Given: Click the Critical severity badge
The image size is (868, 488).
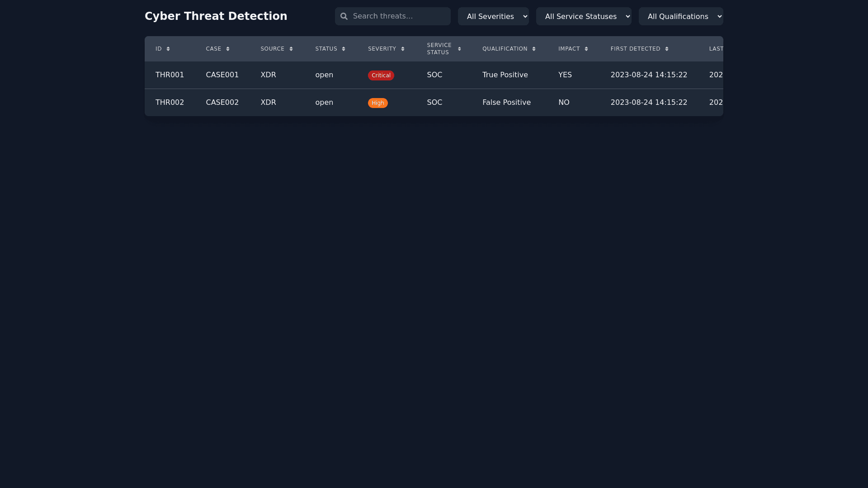Looking at the screenshot, I should pyautogui.click(x=381, y=75).
